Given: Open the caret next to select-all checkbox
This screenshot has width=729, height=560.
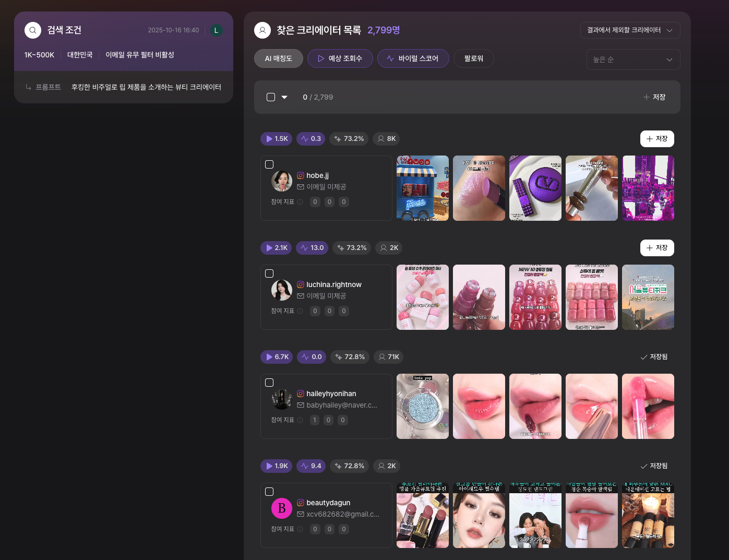Looking at the screenshot, I should (x=284, y=97).
